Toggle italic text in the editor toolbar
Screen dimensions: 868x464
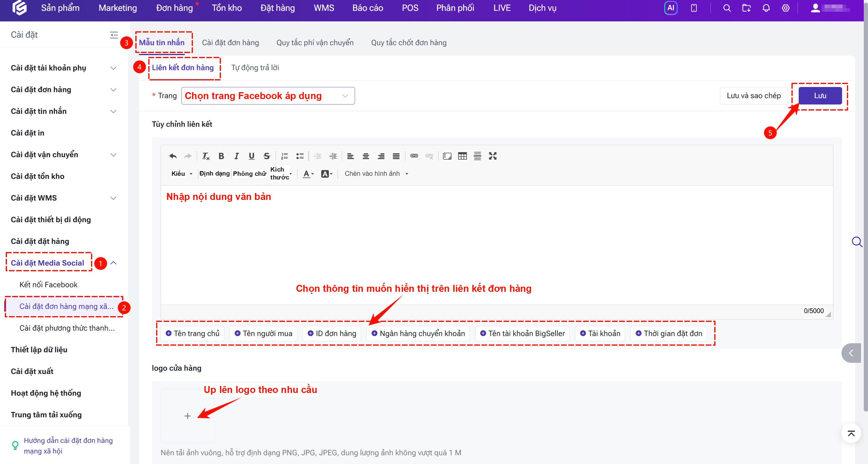pyautogui.click(x=236, y=156)
